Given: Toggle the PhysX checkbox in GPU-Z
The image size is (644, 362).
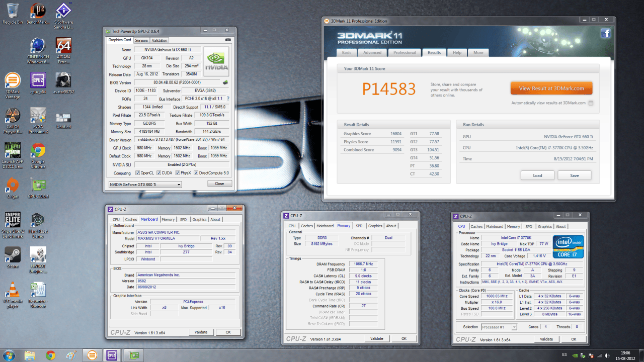Looking at the screenshot, I should click(177, 173).
